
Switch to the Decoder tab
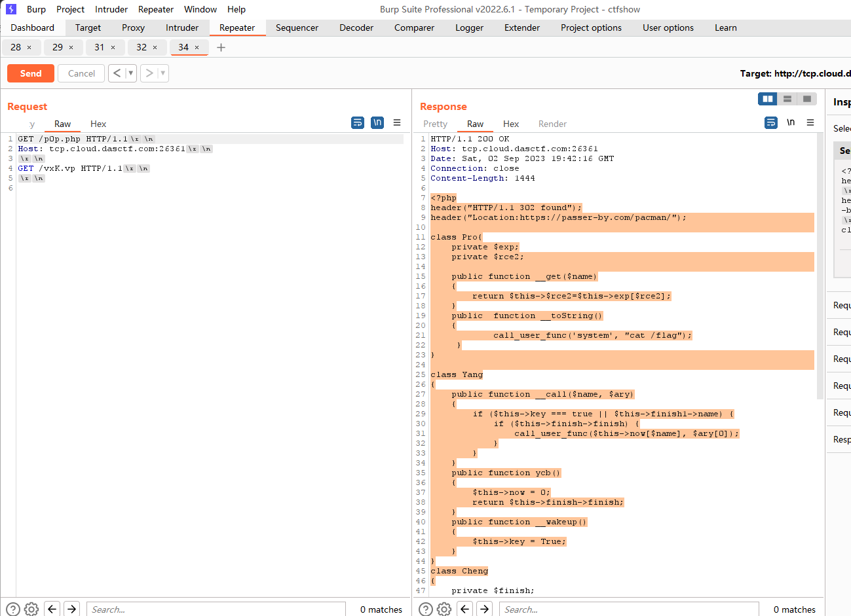click(356, 27)
